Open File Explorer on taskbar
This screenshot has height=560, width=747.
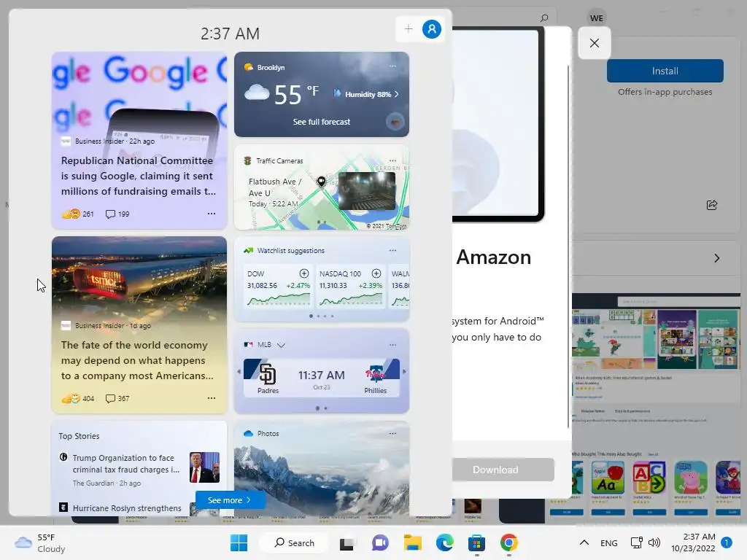[x=412, y=542]
